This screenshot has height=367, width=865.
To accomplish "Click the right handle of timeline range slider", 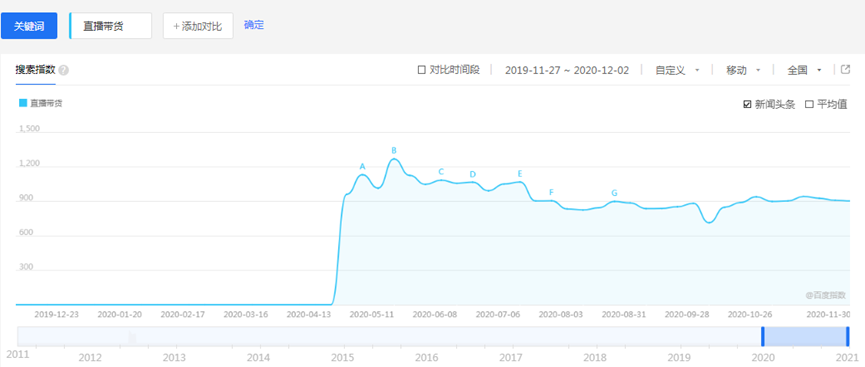I will click(x=848, y=337).
